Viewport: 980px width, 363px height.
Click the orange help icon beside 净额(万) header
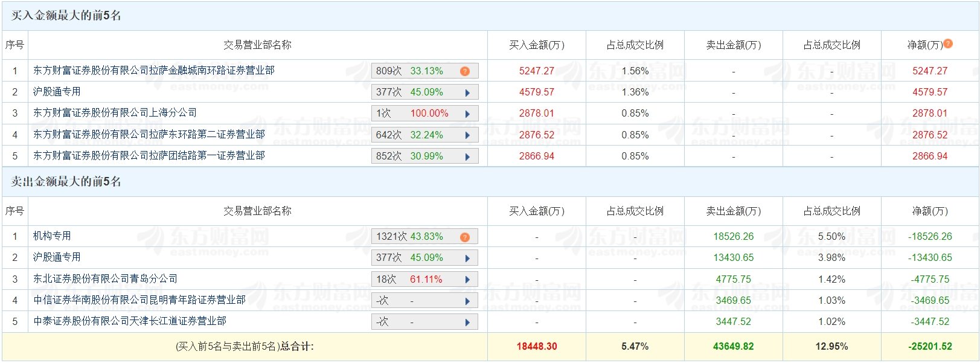pos(948,43)
